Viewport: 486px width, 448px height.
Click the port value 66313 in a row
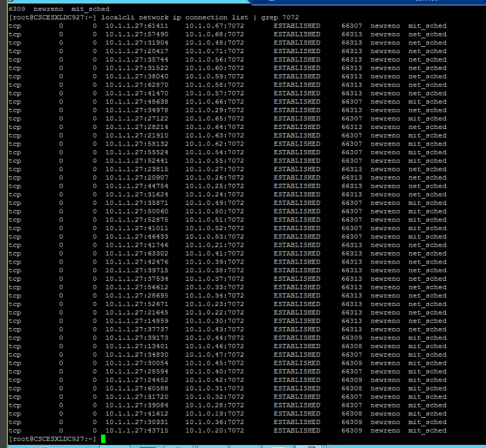click(351, 34)
